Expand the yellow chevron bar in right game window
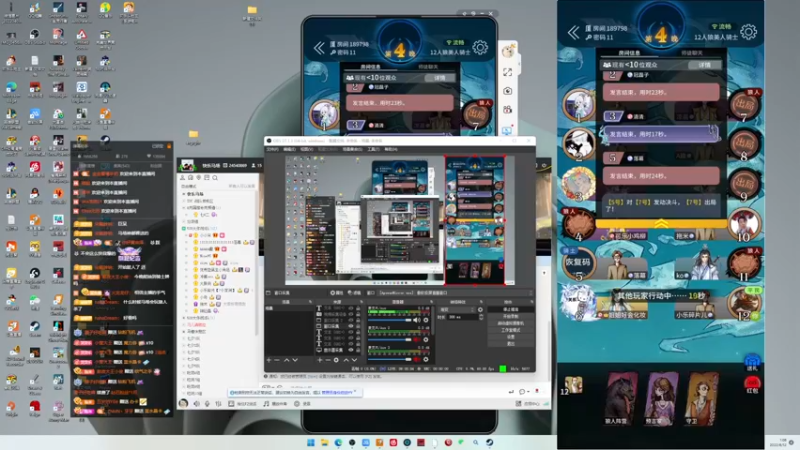The width and height of the screenshot is (800, 450). pos(661,223)
